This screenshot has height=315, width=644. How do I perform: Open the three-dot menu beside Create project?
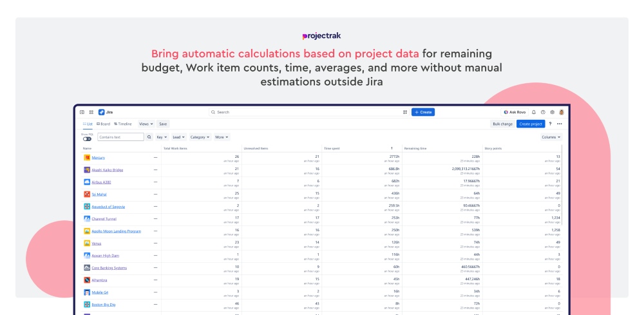[560, 124]
